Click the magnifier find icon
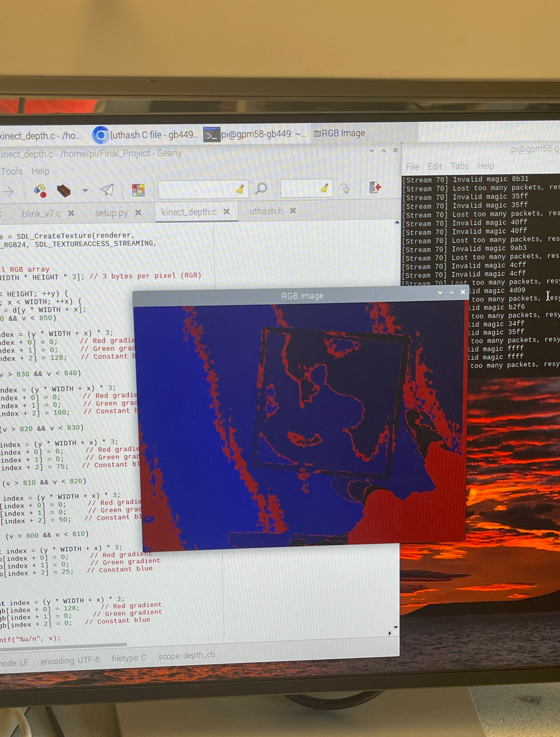Screen dimensions: 560x737 click(261, 189)
